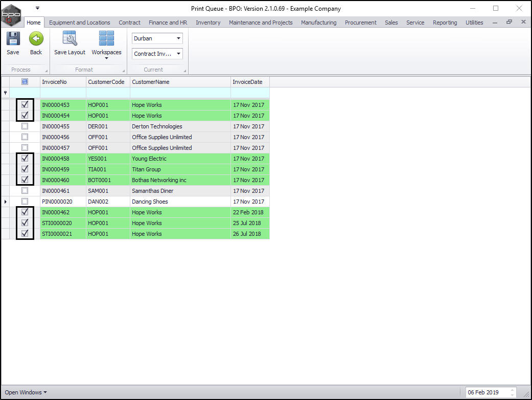Image resolution: width=532 pixels, height=400 pixels.
Task: Uncheck the IN0000462 row checkbox
Action: (x=25, y=212)
